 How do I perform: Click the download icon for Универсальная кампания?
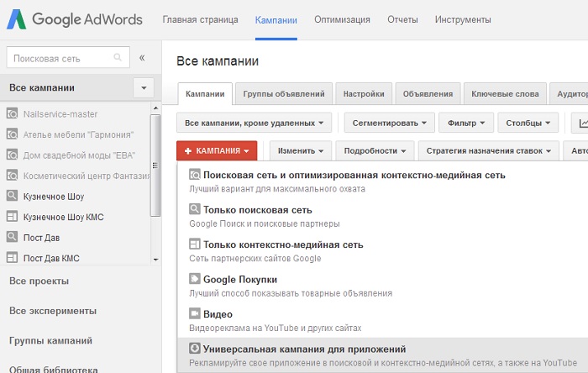point(195,349)
